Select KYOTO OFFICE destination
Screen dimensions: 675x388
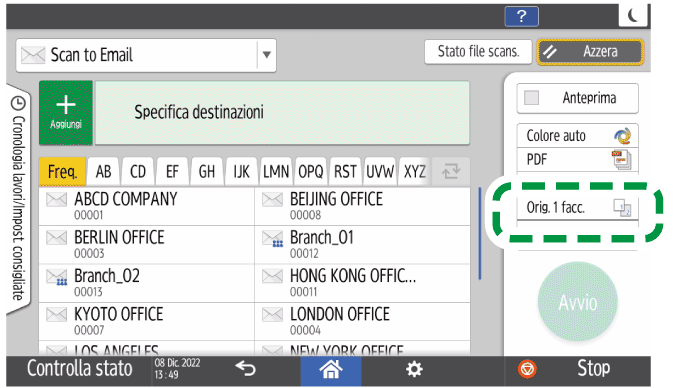point(147,321)
